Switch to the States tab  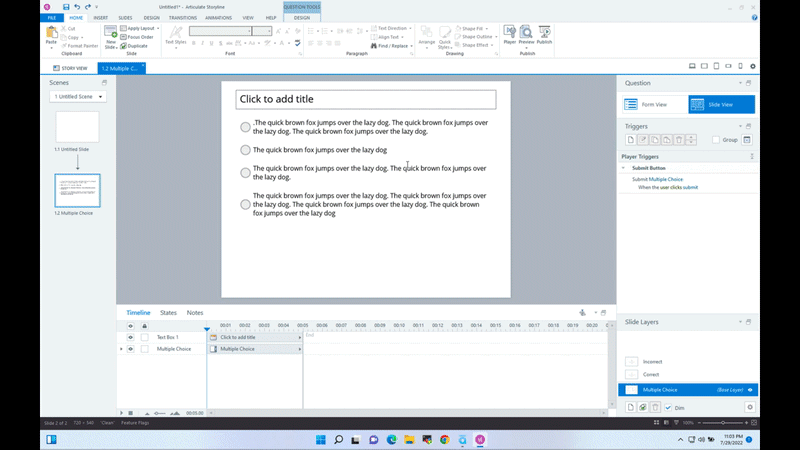(x=168, y=313)
